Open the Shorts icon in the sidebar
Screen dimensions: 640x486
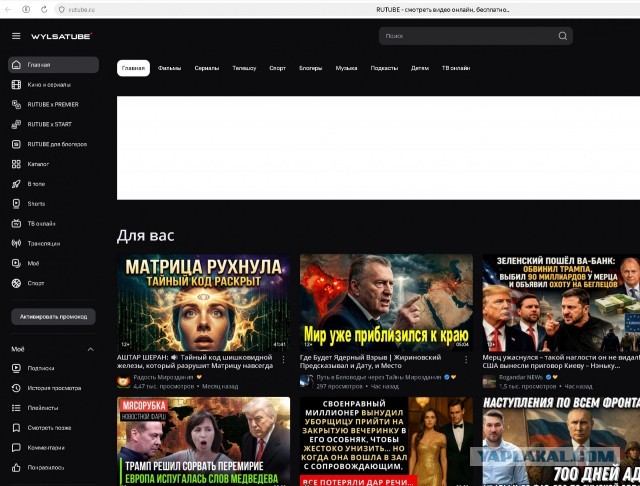[16, 204]
